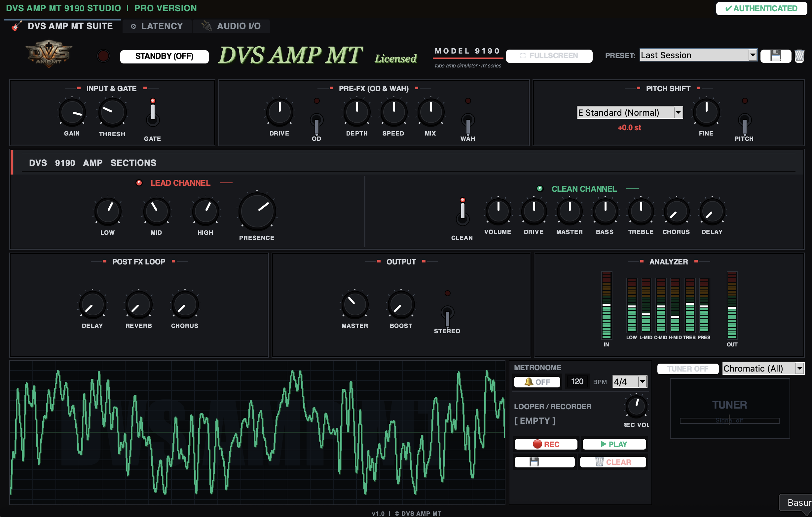The image size is (812, 517).
Task: Toggle the Wah switch
Action: [x=468, y=124]
